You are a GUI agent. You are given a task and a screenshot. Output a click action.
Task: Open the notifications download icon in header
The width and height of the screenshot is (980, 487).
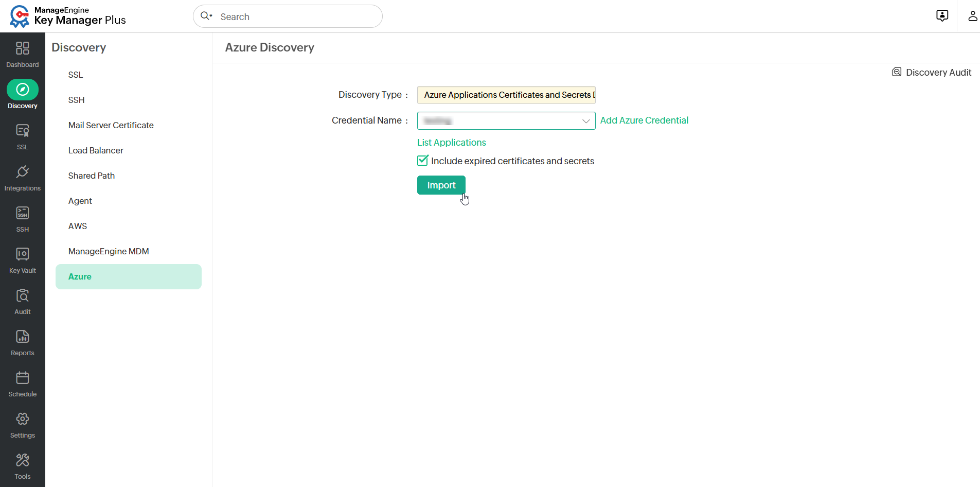pos(942,16)
